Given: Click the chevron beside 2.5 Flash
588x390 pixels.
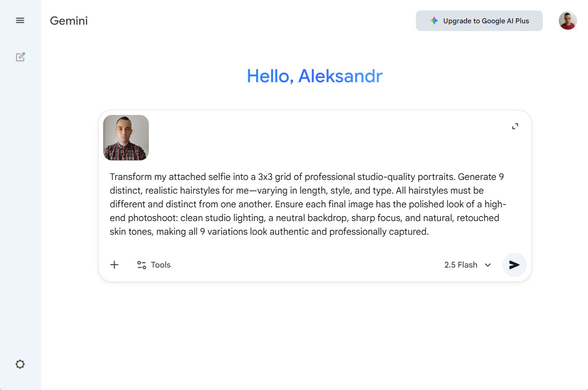Looking at the screenshot, I should (x=488, y=265).
